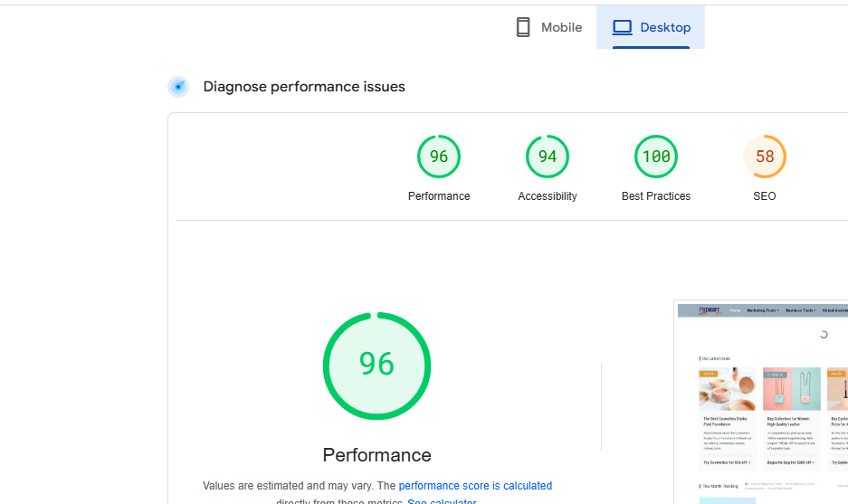Screen dimensions: 848x504
Task: Switch to the Desktop tab label
Action: point(665,27)
